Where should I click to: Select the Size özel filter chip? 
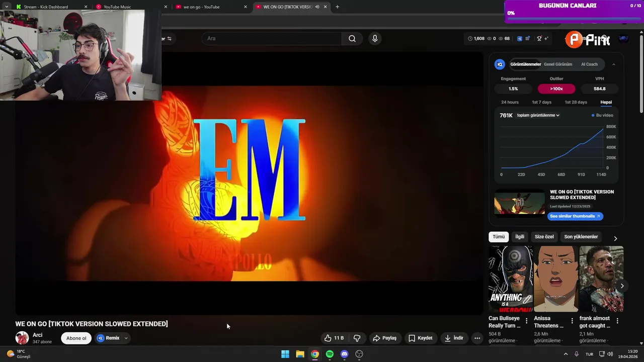coord(544,237)
